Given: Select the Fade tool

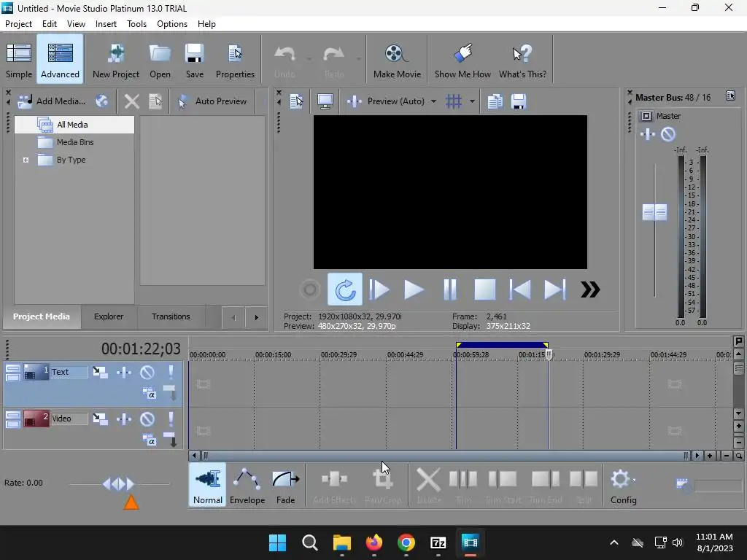Looking at the screenshot, I should 285,486.
